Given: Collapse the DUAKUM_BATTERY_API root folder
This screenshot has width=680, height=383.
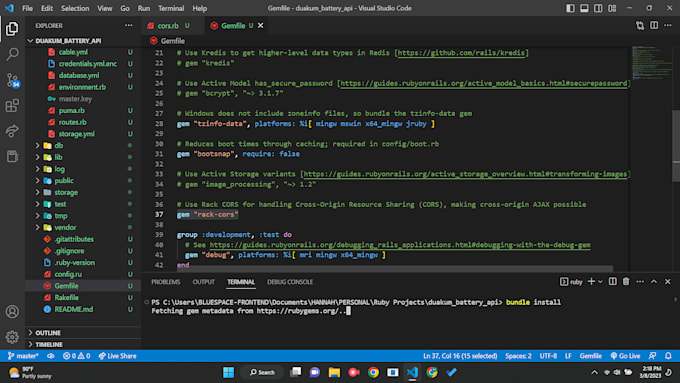Looking at the screenshot, I should click(69, 41).
